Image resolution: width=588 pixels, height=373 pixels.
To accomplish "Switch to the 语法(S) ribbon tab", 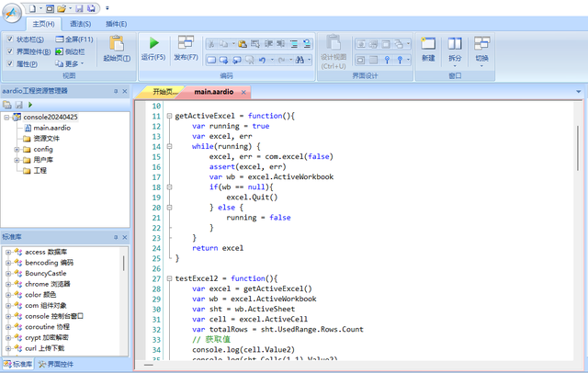I will coord(80,23).
